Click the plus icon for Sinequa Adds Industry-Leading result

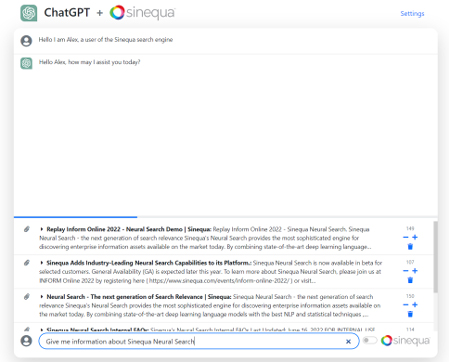415,271
